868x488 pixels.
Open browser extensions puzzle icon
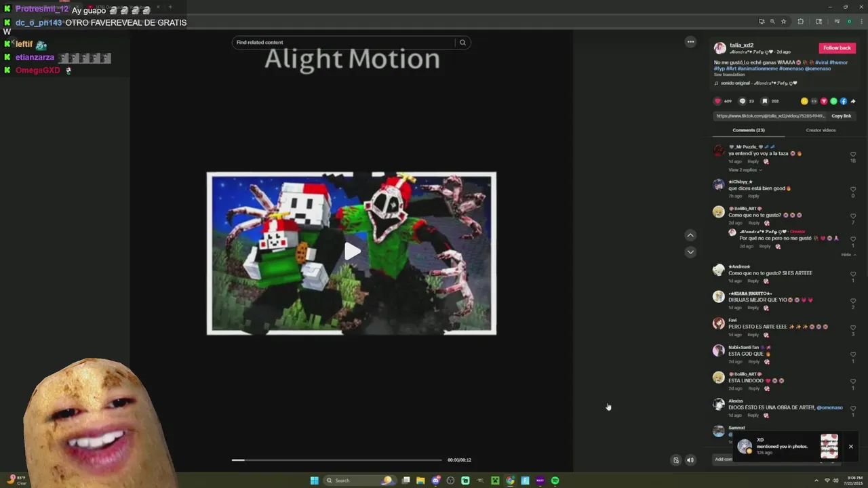[800, 22]
